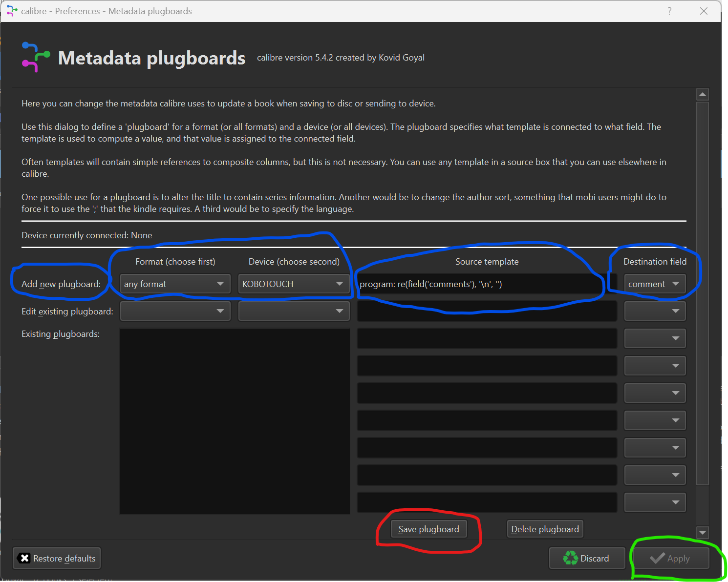Click the 'Destination field' column heading

click(655, 261)
